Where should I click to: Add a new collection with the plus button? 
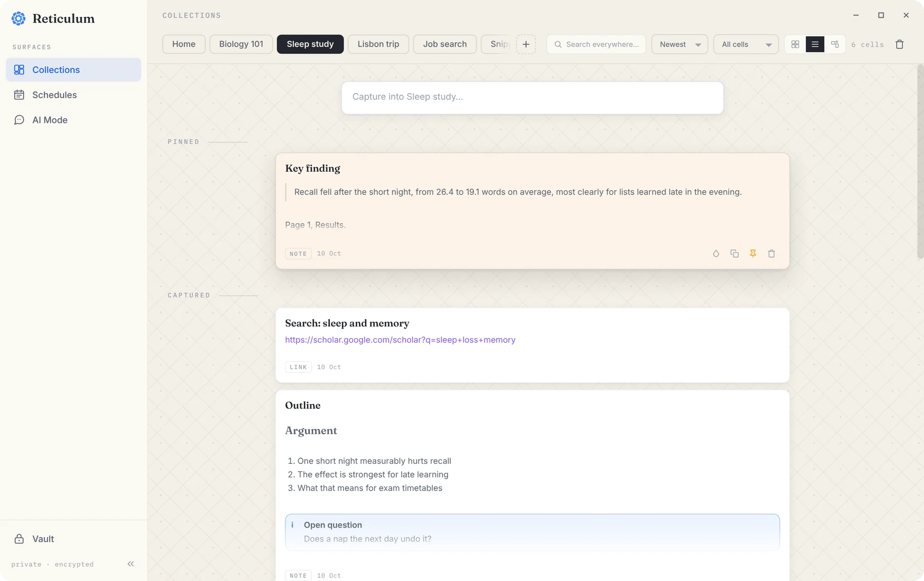point(526,44)
